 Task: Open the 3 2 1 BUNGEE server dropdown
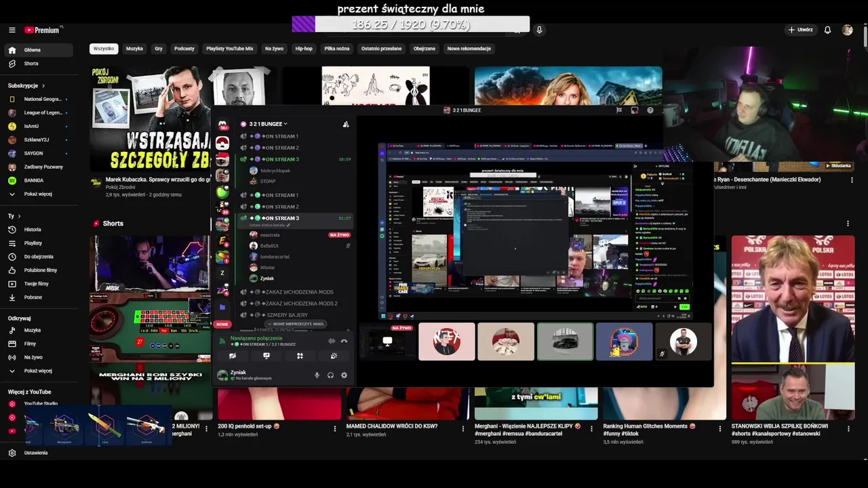(x=268, y=124)
